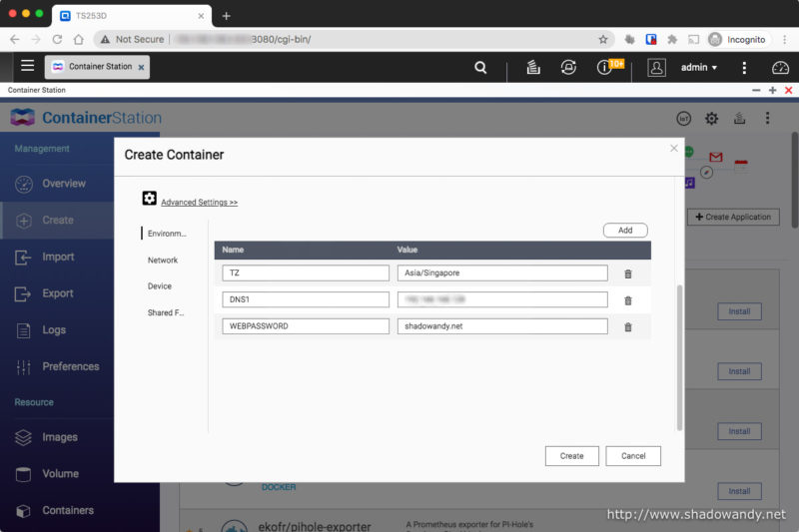This screenshot has height=532, width=799.
Task: Open the QNAP main hamburger menu
Action: coord(27,66)
